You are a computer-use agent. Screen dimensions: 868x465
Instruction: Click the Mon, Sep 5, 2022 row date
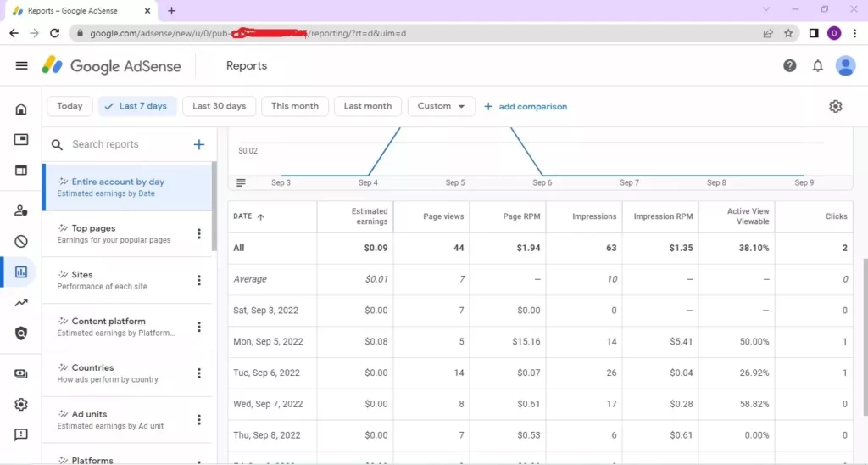(268, 341)
